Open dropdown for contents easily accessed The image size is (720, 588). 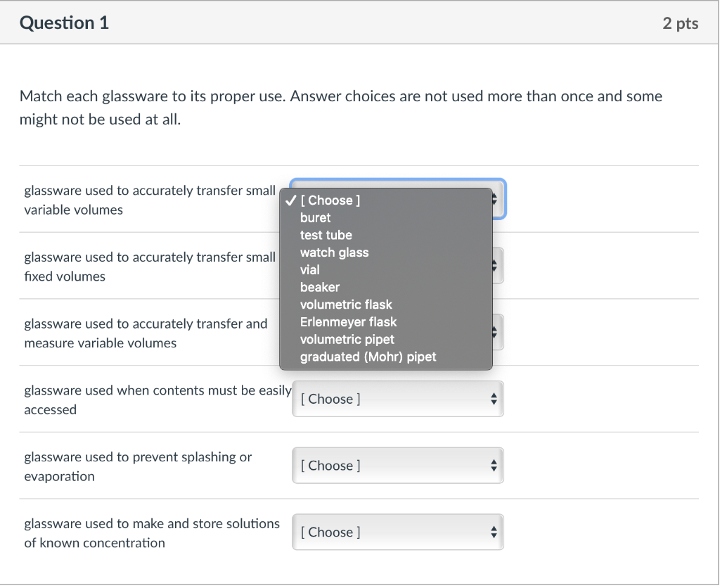click(398, 399)
